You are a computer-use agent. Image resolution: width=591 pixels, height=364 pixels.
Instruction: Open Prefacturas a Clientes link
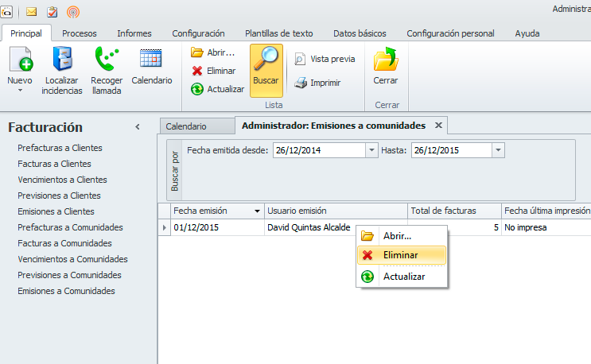tap(60, 148)
